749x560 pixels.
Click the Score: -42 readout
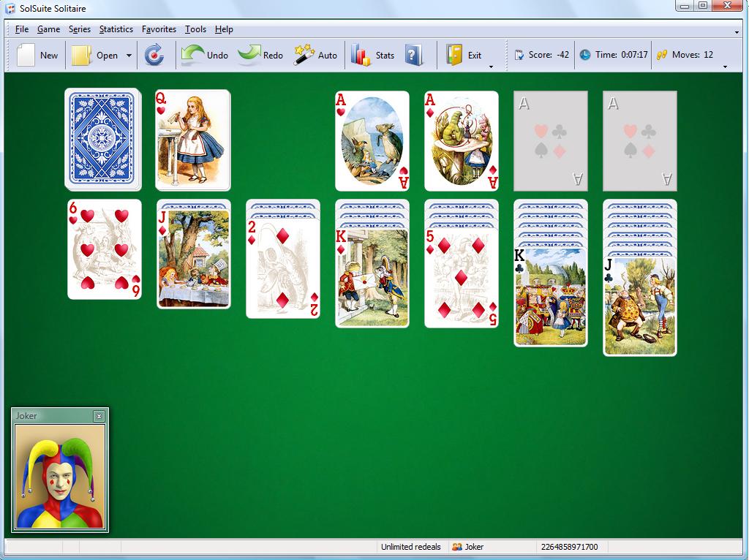[549, 55]
